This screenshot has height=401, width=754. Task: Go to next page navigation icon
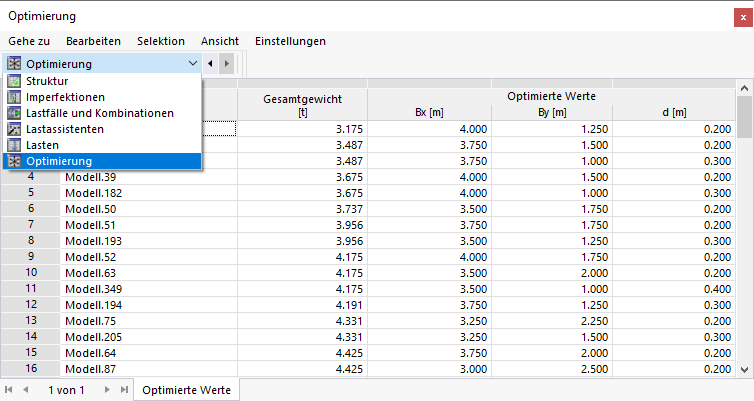click(107, 389)
